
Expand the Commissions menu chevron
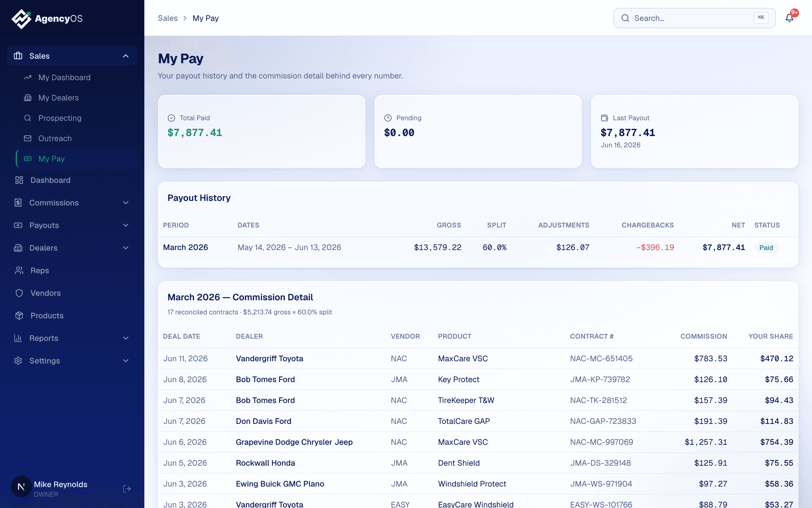click(126, 203)
